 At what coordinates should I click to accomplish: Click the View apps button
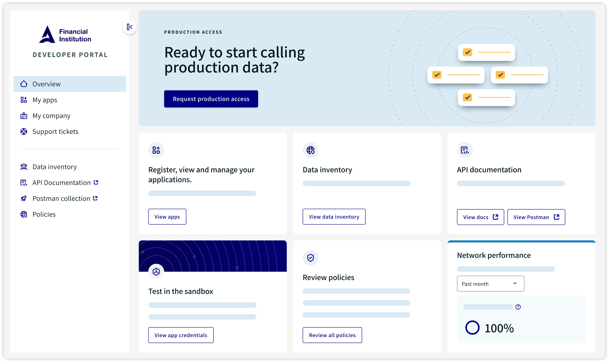(167, 216)
